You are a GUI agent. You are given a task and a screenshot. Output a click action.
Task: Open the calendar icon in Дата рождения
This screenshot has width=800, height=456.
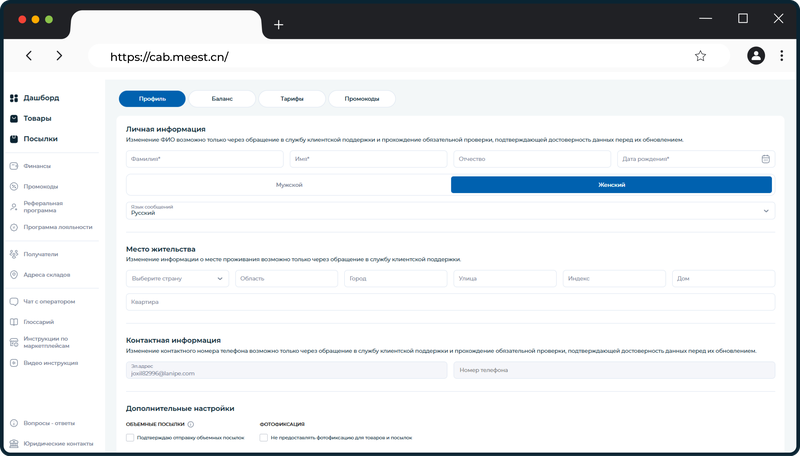click(x=765, y=159)
